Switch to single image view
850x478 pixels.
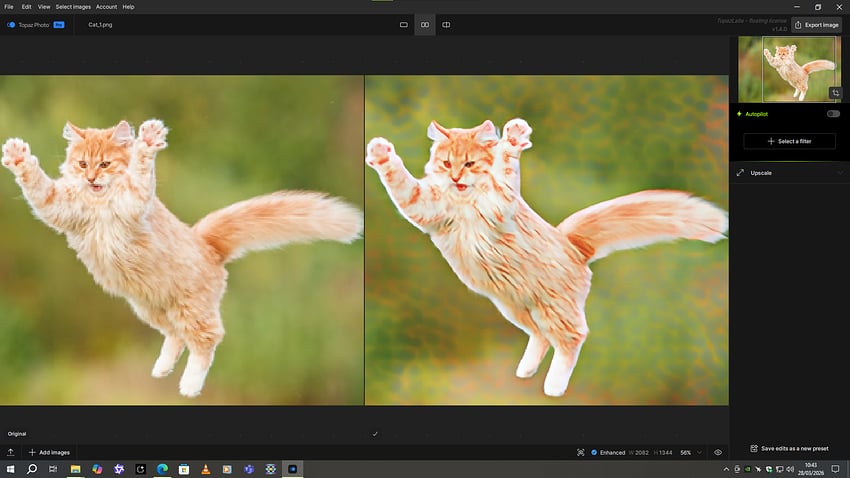[x=404, y=24]
